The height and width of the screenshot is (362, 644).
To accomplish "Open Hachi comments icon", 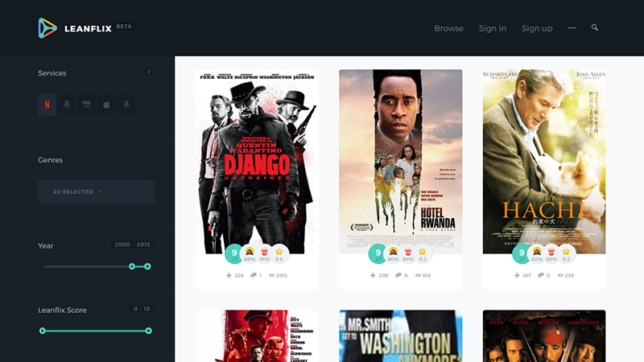I will [x=541, y=275].
